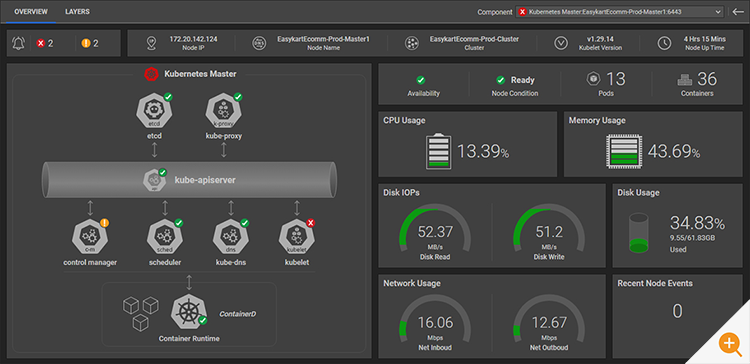Click the orange zoom magnifier button

pos(729,343)
